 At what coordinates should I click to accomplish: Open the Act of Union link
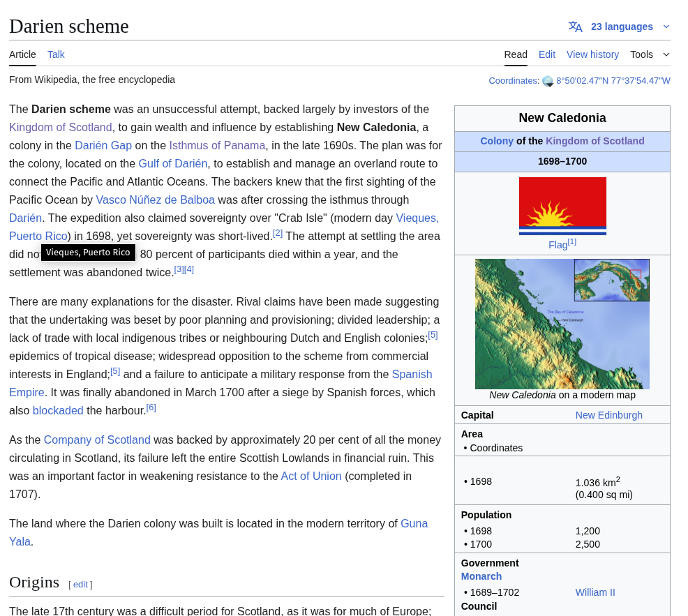(x=311, y=476)
